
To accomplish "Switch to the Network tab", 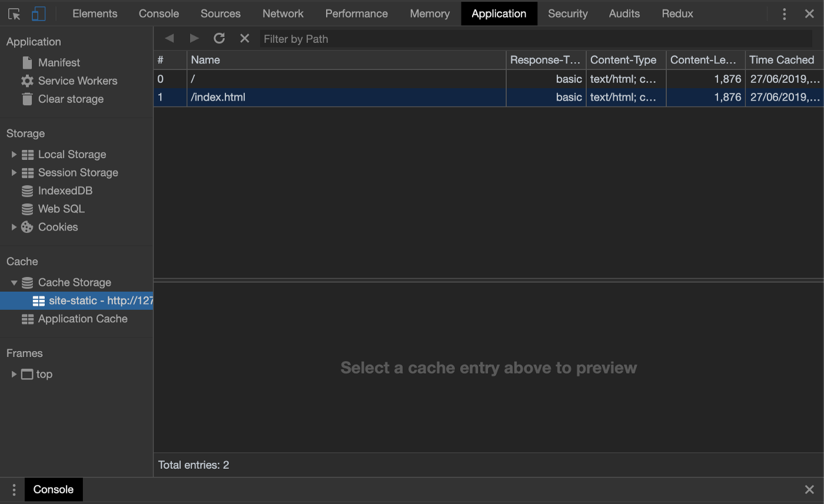I will 283,14.
